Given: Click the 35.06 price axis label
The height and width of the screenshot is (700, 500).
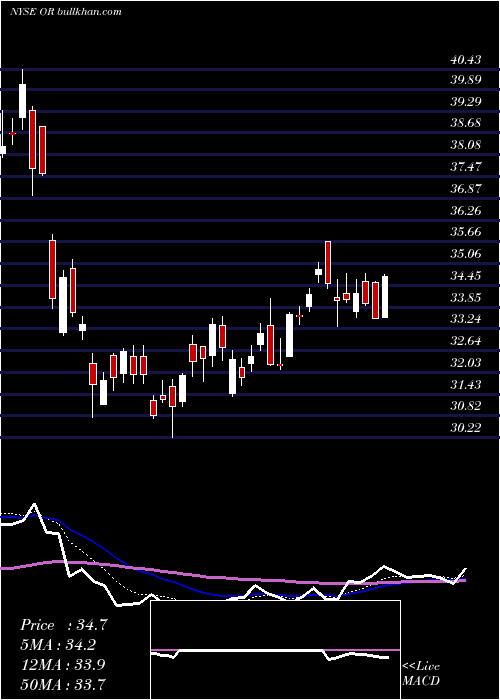Looking at the screenshot, I should click(x=466, y=254).
